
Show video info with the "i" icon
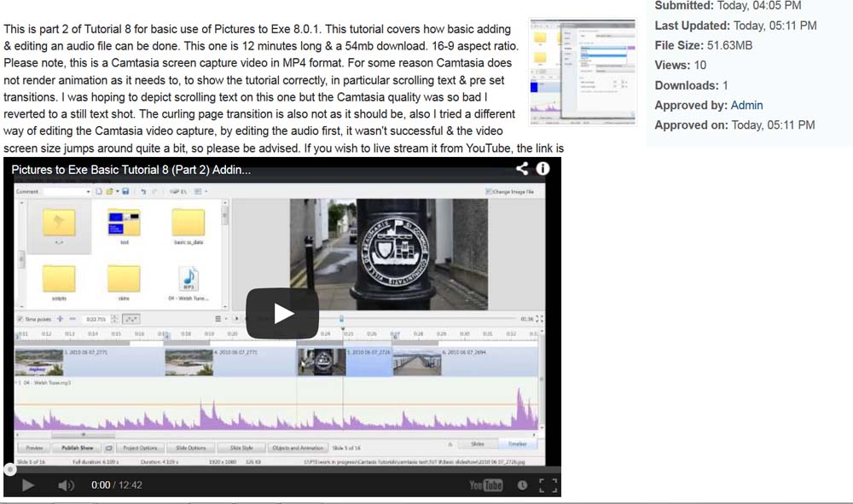[543, 169]
